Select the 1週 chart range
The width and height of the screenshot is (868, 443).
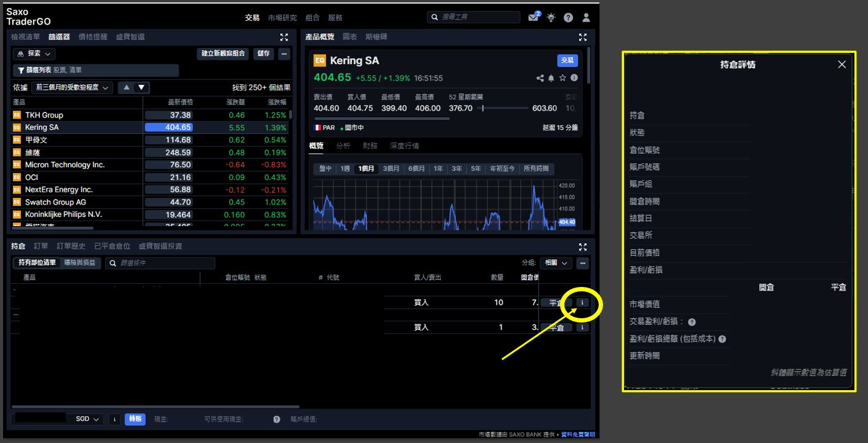[x=345, y=168]
